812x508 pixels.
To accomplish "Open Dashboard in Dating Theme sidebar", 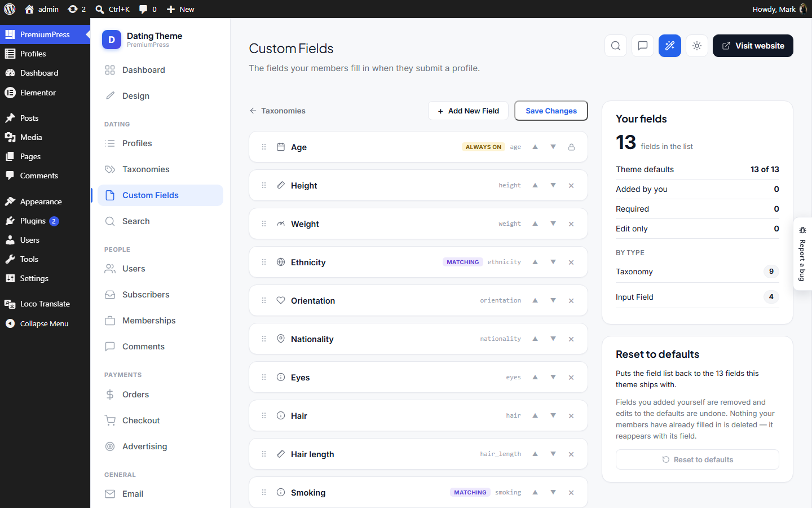I will (160, 70).
